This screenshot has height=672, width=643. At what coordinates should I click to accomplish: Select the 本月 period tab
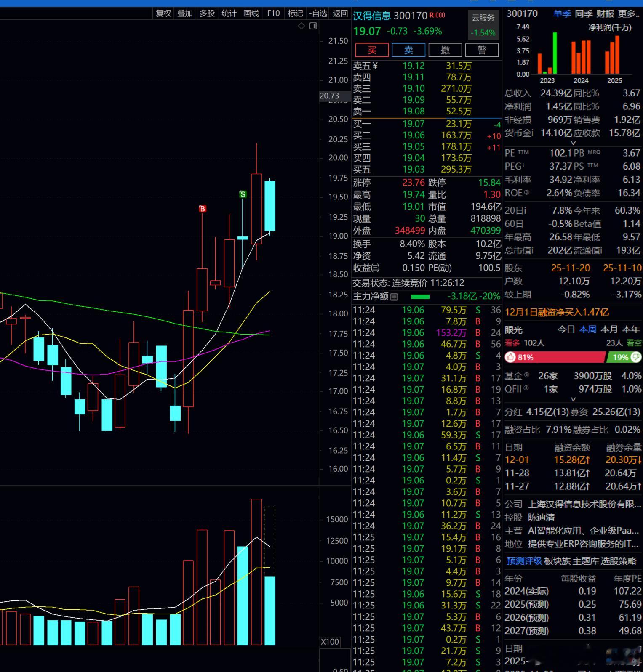click(x=609, y=329)
